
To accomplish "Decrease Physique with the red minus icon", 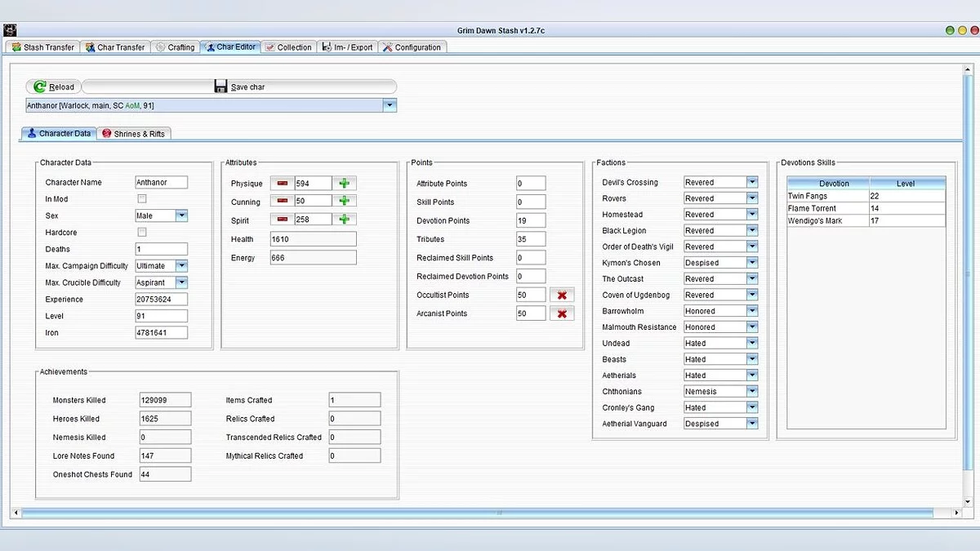I will point(283,184).
